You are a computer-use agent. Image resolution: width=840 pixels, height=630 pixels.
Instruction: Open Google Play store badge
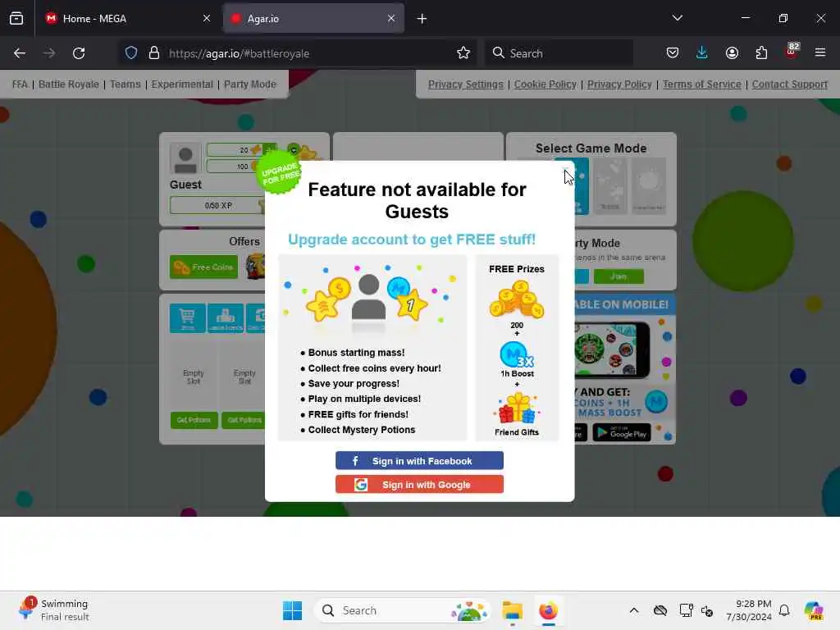tap(622, 432)
